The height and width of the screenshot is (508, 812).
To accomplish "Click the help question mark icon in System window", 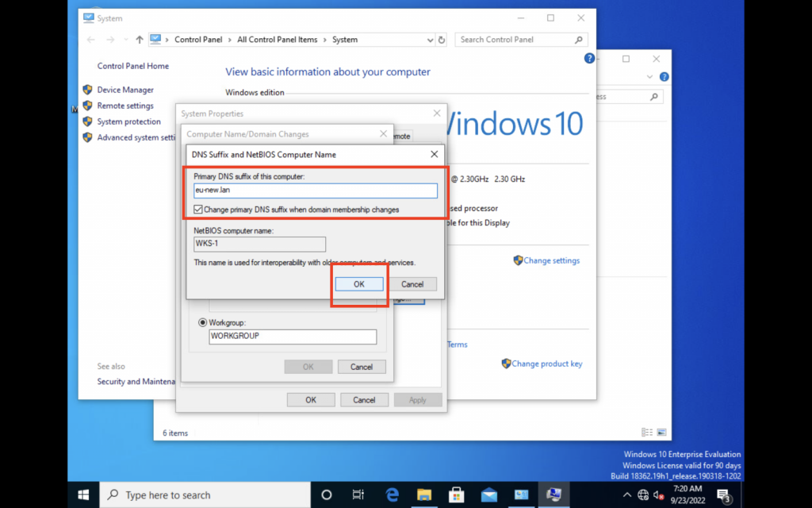I will [589, 59].
